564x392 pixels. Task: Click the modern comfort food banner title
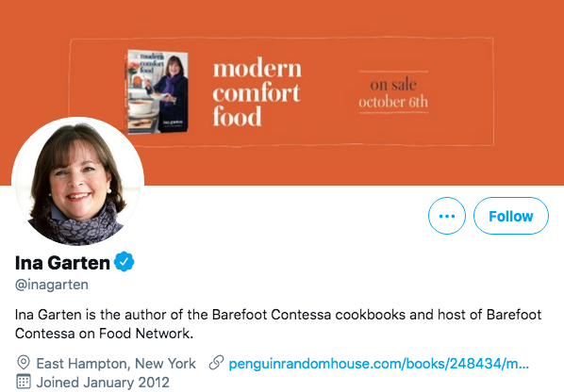point(257,92)
